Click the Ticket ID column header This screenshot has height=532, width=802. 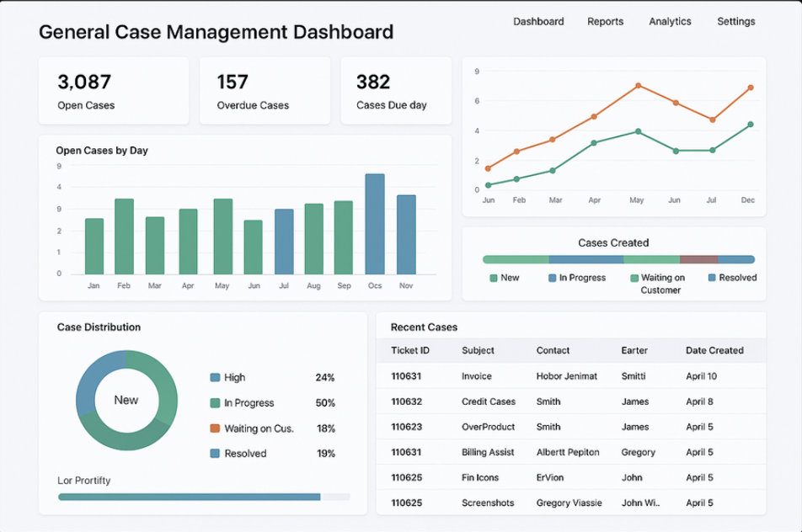click(x=410, y=350)
